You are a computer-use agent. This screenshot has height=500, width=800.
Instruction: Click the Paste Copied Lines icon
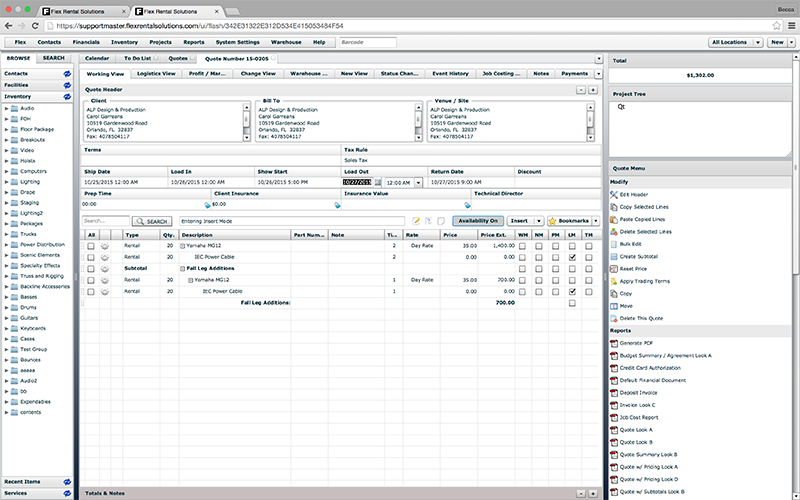614,219
